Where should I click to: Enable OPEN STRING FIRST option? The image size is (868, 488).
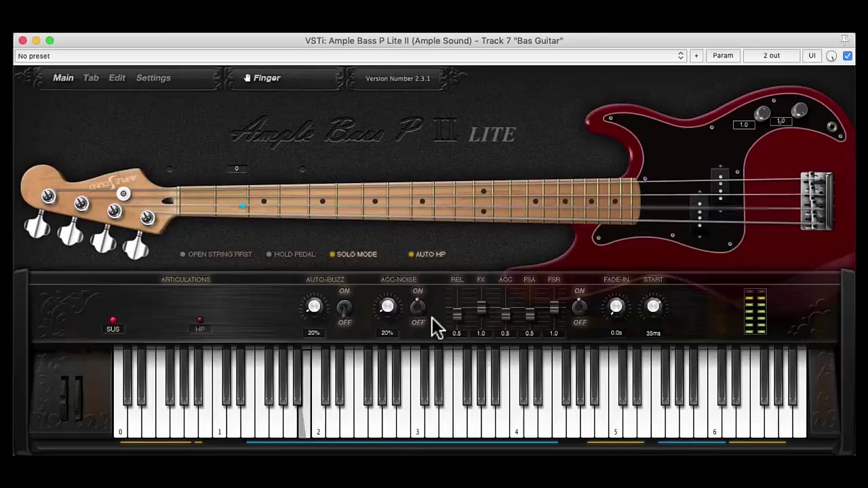point(216,254)
